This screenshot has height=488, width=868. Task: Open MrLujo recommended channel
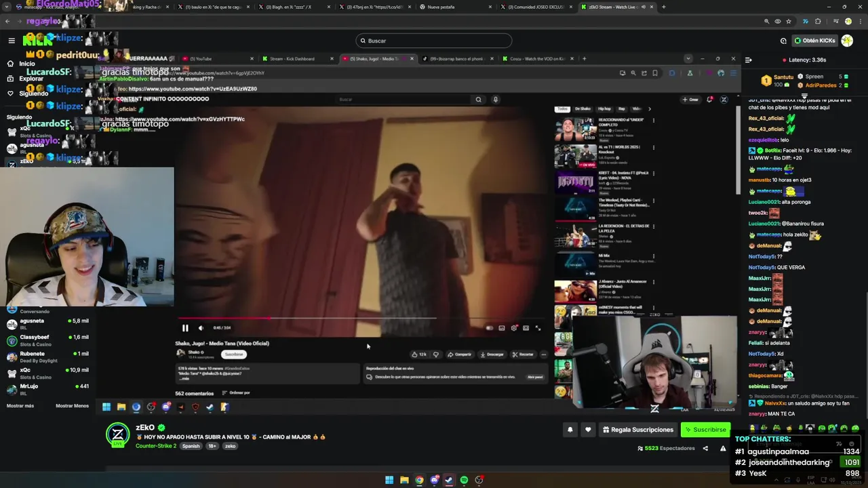pyautogui.click(x=47, y=389)
